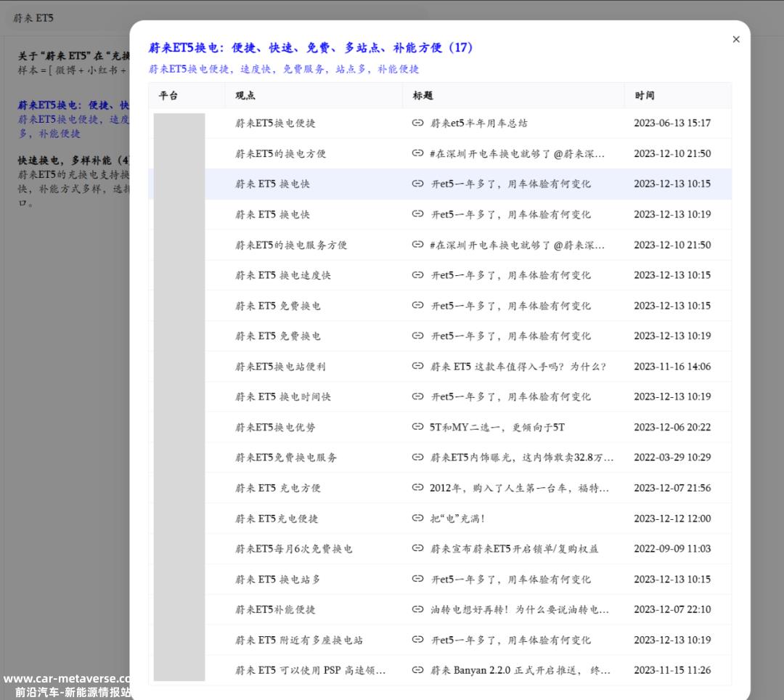Open title 蔚来ET5内饰曝光，这内饰敢卖32.8万
Image resolution: width=784 pixels, height=700 pixels.
tap(521, 457)
